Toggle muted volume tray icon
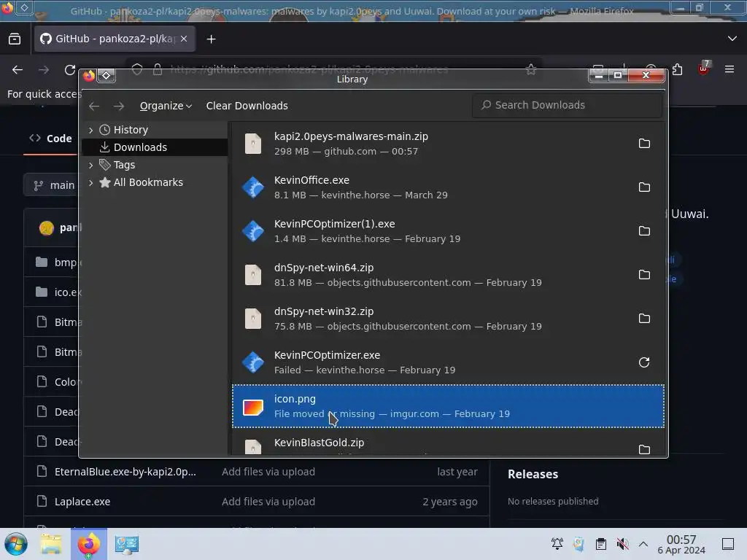 622,543
